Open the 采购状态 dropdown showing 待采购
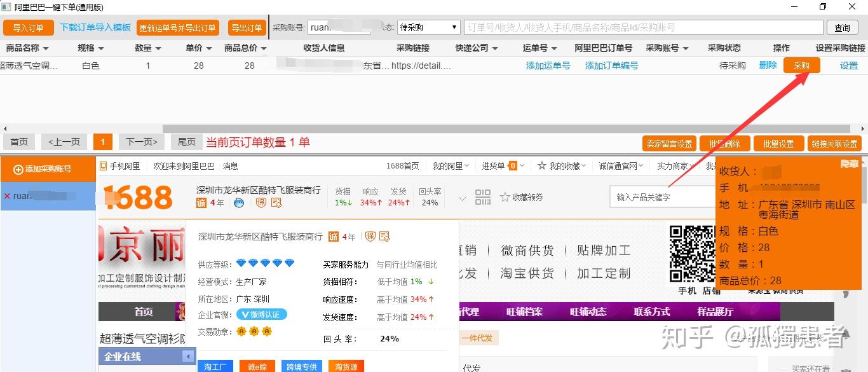Viewport: 868px width, 372px height. click(x=428, y=27)
